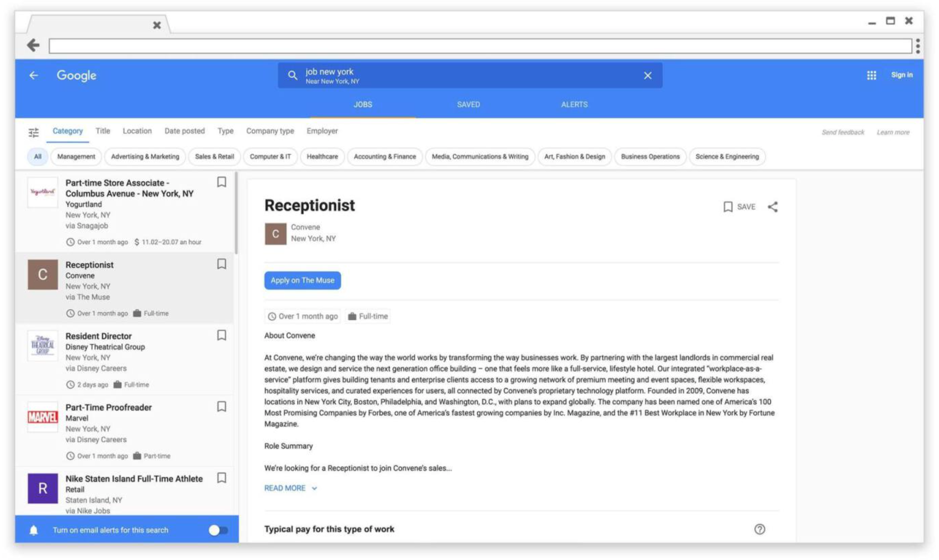Open the browser three-dot menu
The image size is (939, 560).
tap(918, 46)
